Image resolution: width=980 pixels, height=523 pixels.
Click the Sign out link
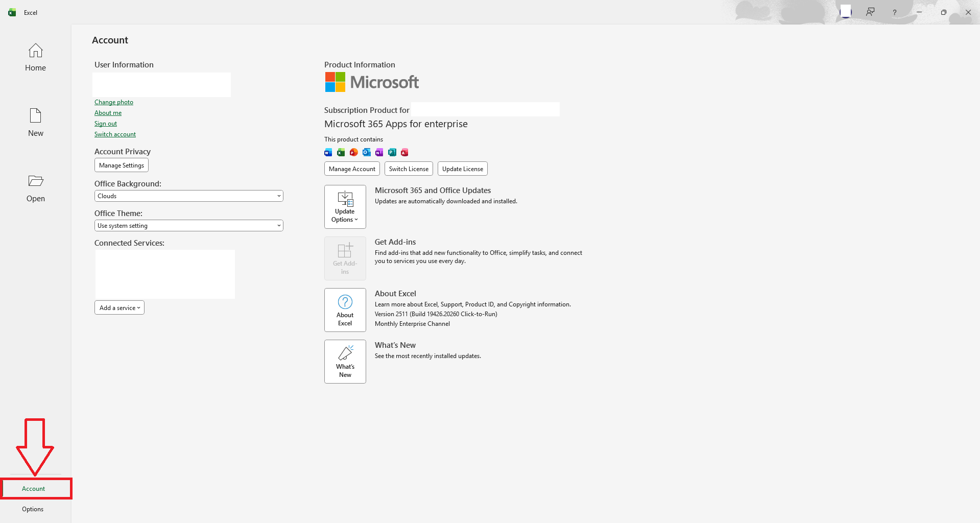106,124
